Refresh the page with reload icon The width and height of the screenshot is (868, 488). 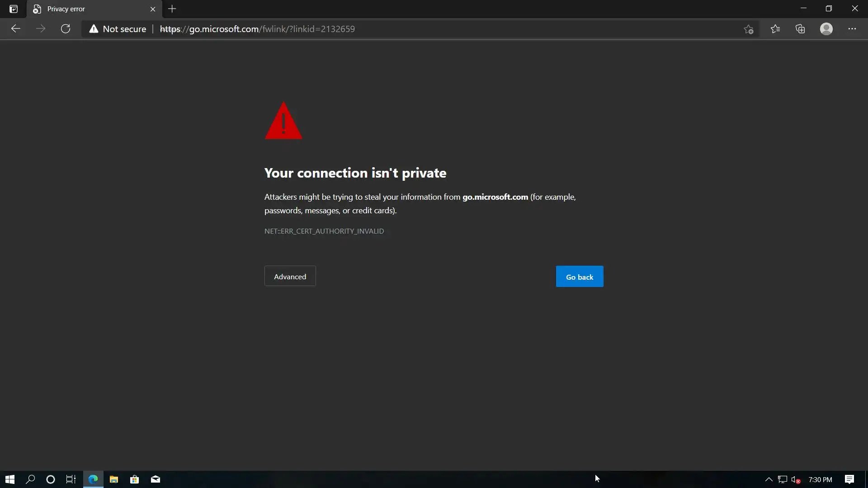point(66,29)
